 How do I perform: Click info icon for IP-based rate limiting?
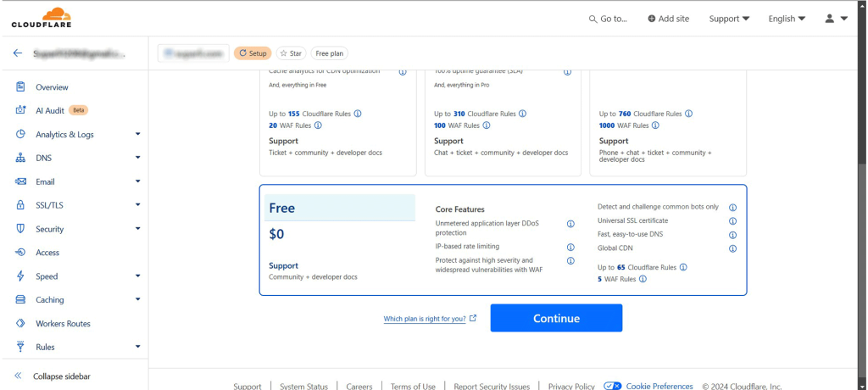[570, 247]
